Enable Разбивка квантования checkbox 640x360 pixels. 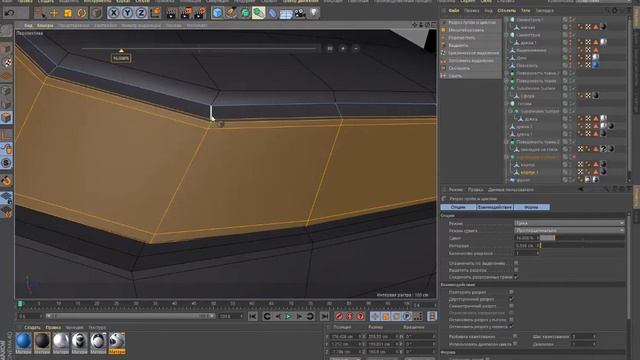[x=516, y=336]
